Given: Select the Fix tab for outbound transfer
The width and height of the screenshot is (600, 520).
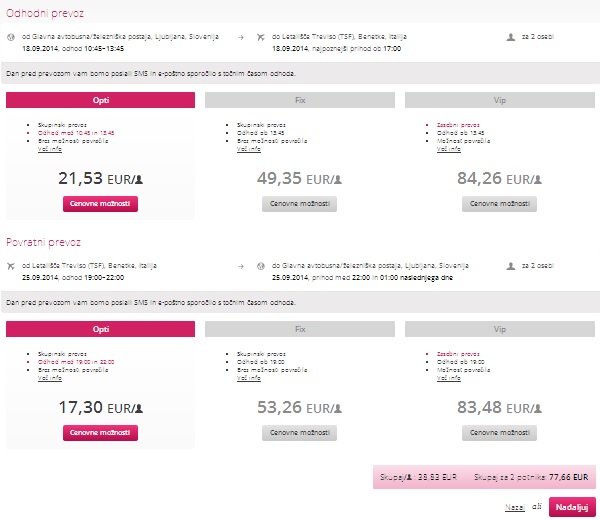Looking at the screenshot, I should click(x=300, y=100).
